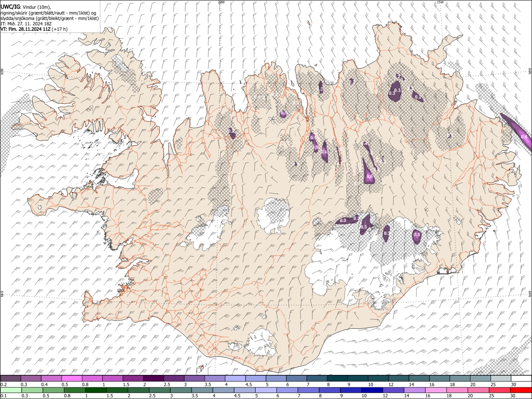Select the gray-green 3 rain-scale swatch

coord(181,390)
